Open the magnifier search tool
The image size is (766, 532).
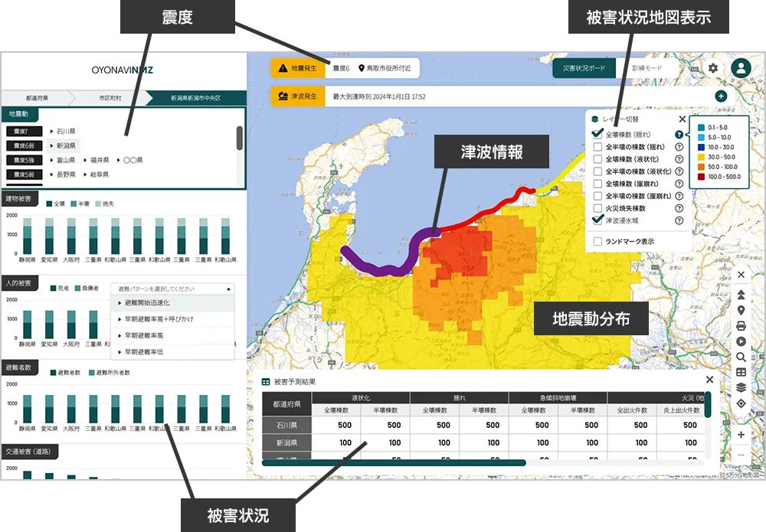click(x=741, y=357)
